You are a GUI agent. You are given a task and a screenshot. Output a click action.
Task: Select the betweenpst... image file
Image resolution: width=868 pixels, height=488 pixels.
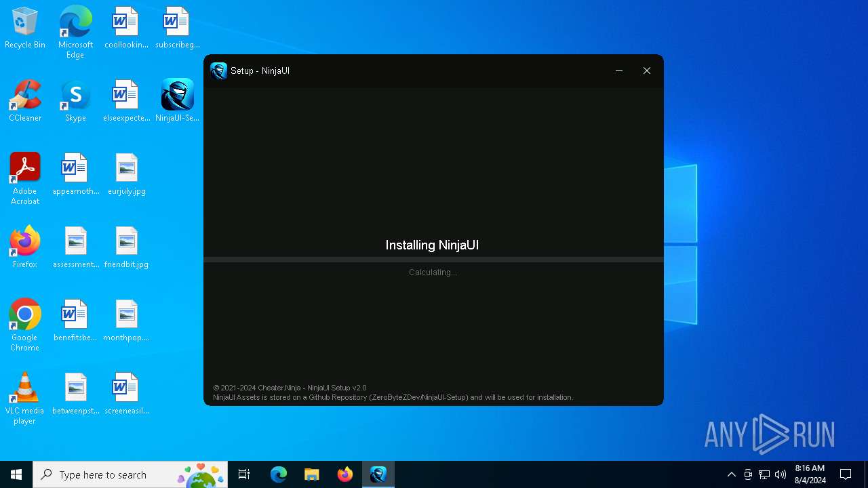pos(75,394)
